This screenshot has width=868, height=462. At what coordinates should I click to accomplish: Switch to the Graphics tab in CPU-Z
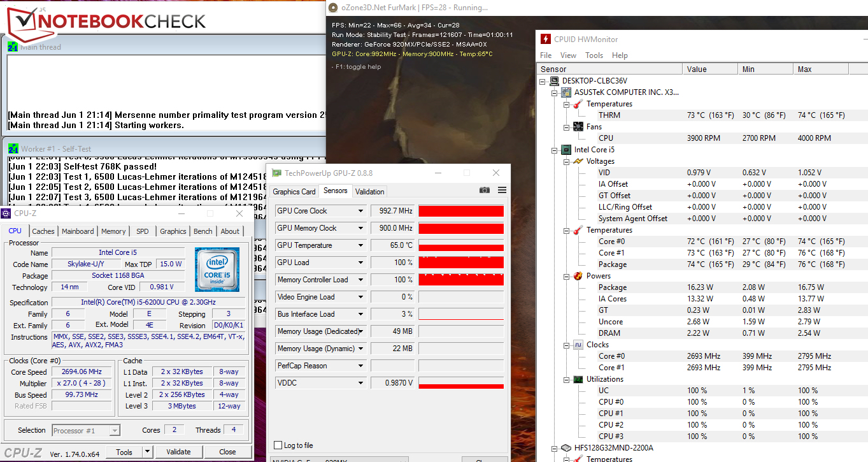(173, 231)
